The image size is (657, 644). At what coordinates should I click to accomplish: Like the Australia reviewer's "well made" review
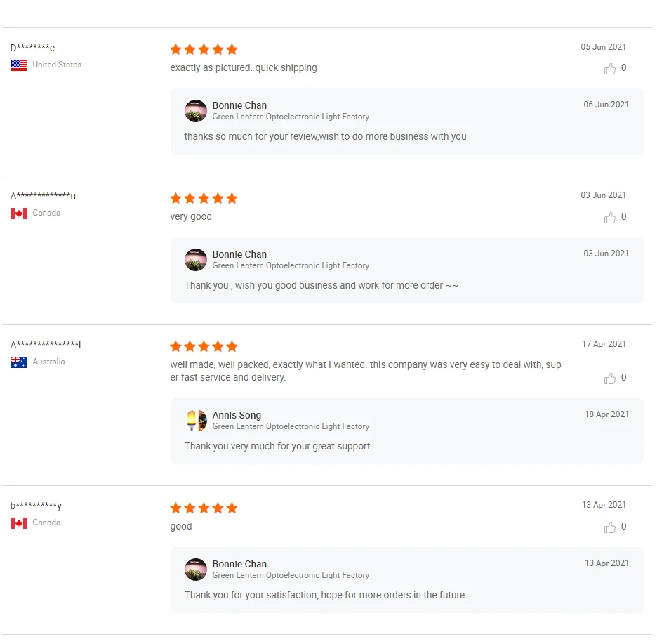(610, 379)
